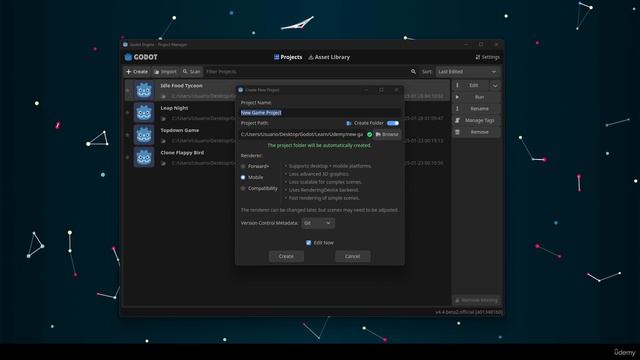Toggle favorite star for Clone Flappy Bird

click(128, 158)
